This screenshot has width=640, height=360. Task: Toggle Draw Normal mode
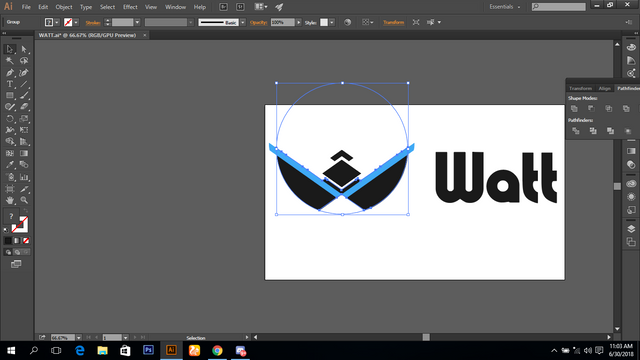8,252
